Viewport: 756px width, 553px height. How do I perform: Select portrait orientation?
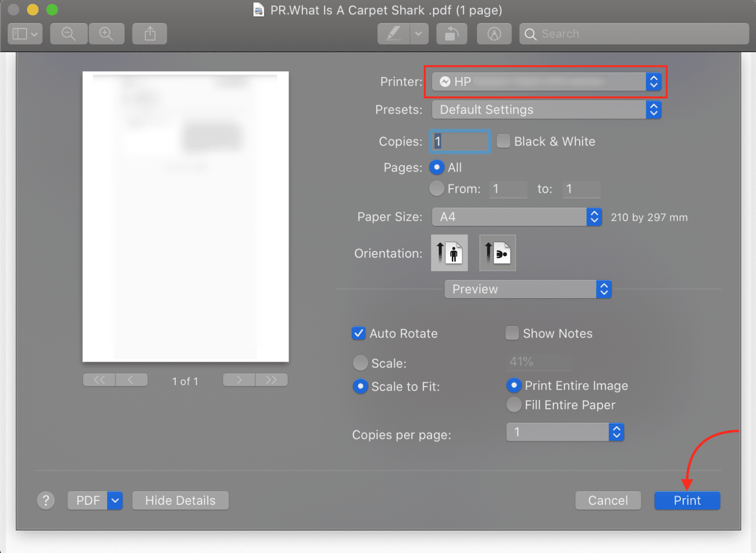pyautogui.click(x=449, y=253)
